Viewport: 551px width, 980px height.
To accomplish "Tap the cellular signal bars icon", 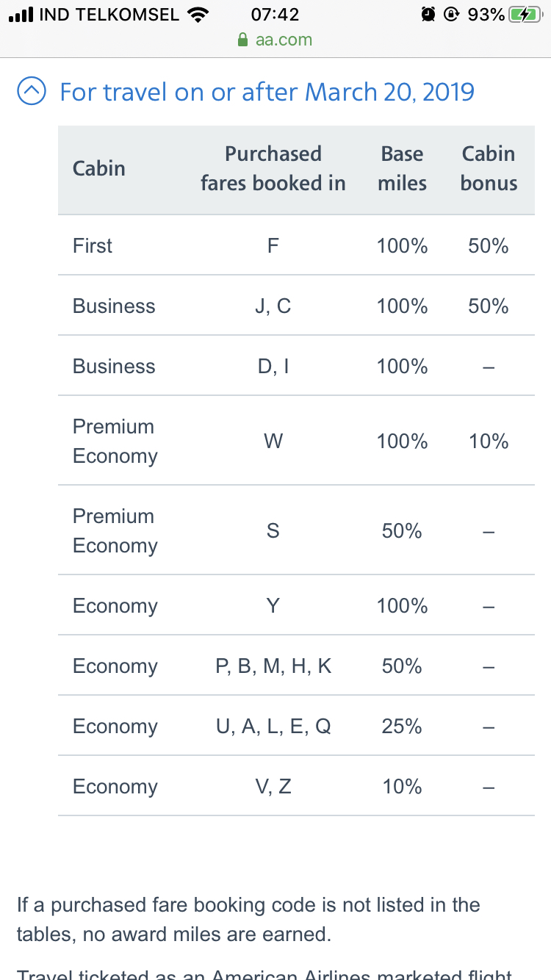I will click(x=21, y=15).
